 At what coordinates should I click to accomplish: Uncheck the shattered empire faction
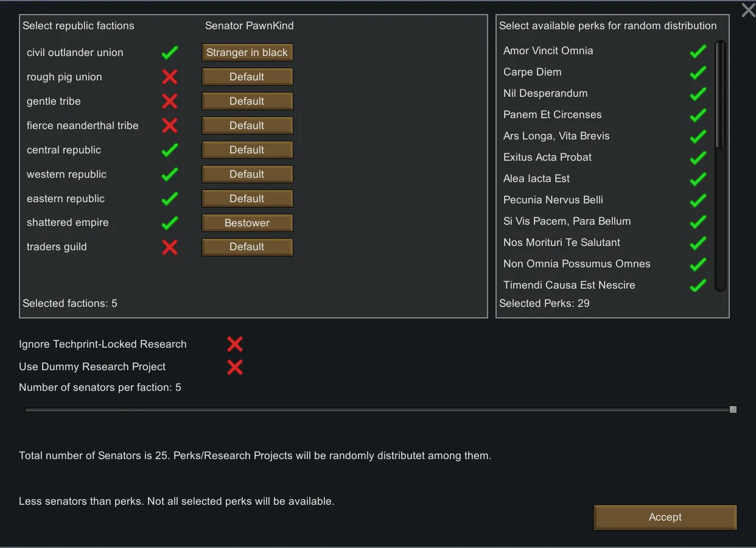[170, 223]
